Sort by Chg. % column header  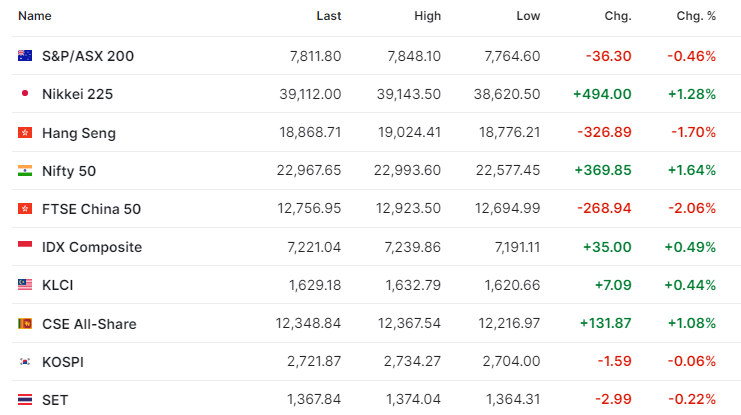point(696,16)
